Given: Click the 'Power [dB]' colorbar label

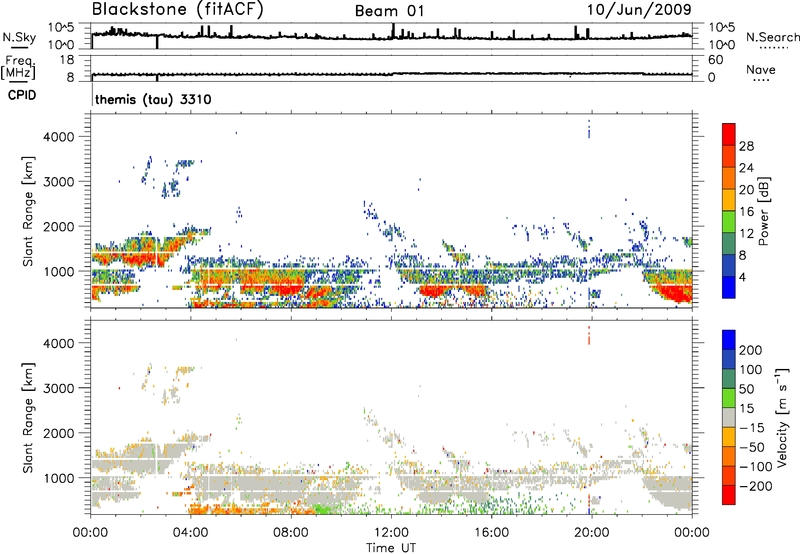Looking at the screenshot, I should [x=763, y=211].
